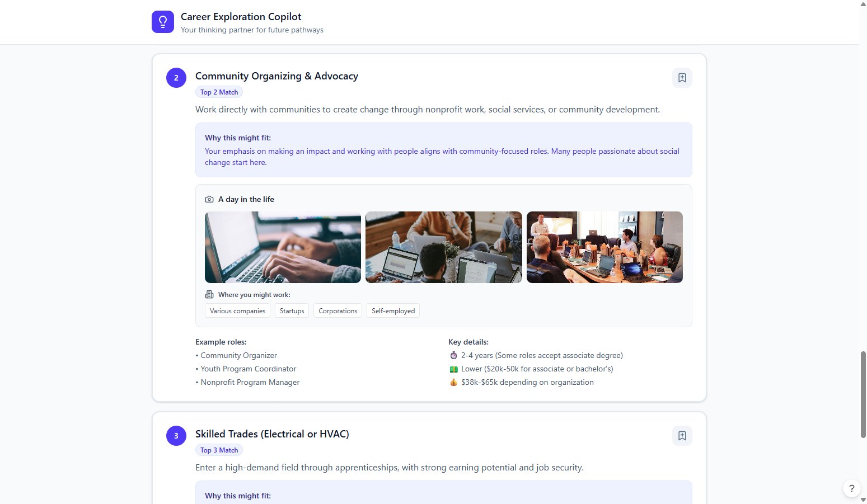Click the number 2 rank badge

[176, 78]
